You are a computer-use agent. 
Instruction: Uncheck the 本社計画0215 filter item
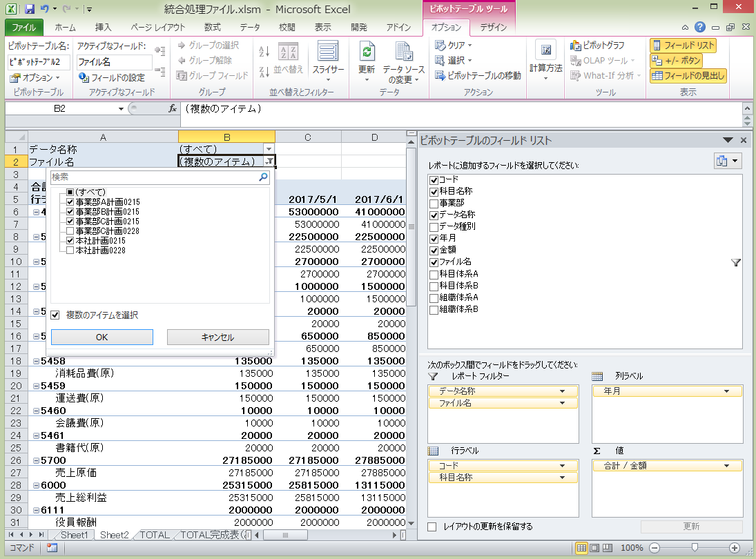pyautogui.click(x=70, y=241)
